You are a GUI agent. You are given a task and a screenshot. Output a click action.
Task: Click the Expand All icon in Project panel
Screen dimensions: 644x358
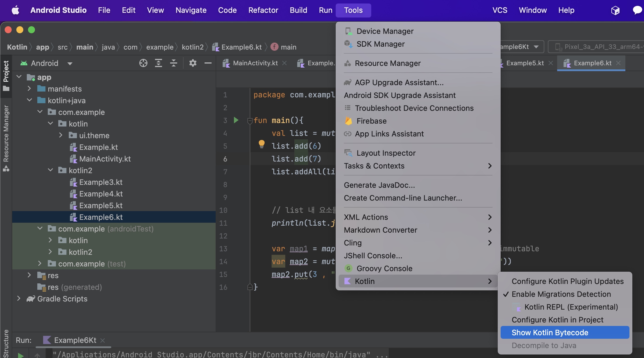click(x=158, y=63)
